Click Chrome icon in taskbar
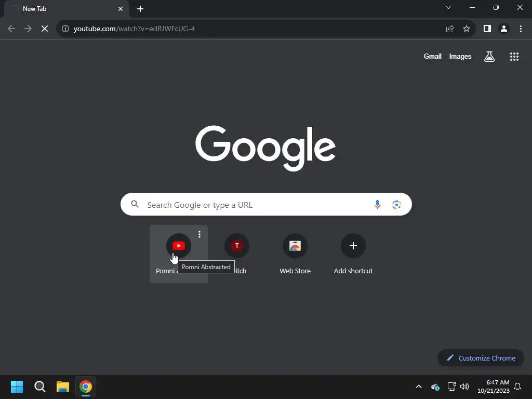 click(86, 387)
